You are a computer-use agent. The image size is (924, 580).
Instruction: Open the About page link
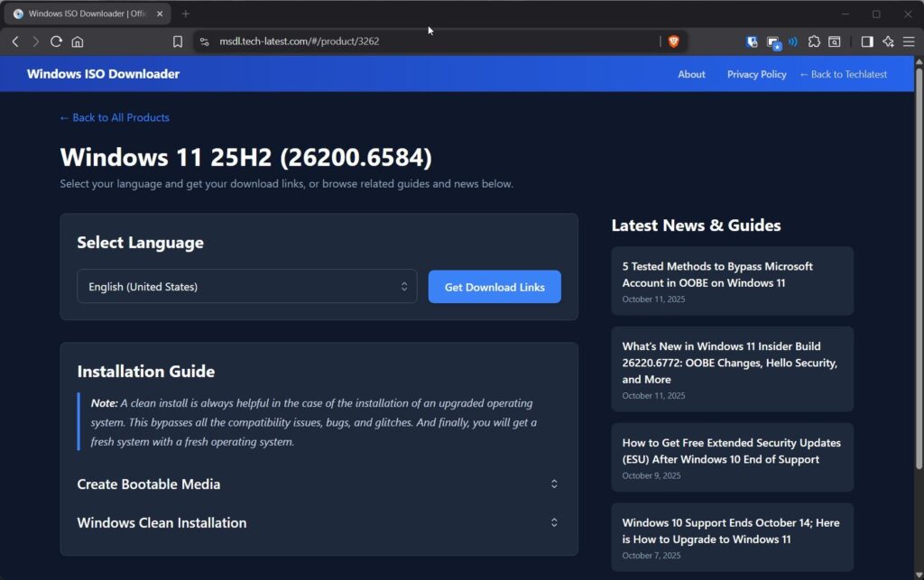[x=691, y=74]
